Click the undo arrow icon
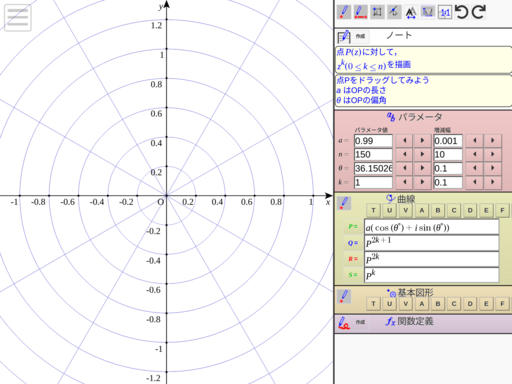The image size is (512, 384). [x=462, y=12]
